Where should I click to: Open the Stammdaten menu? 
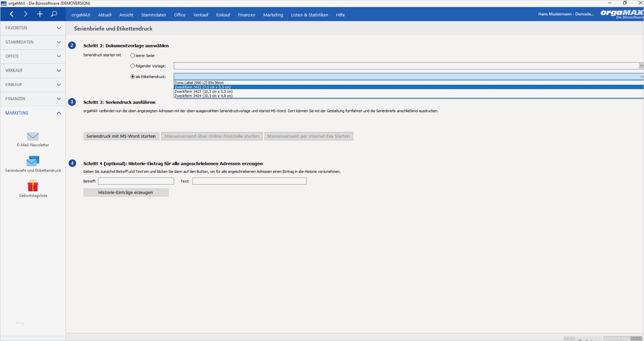coord(153,15)
